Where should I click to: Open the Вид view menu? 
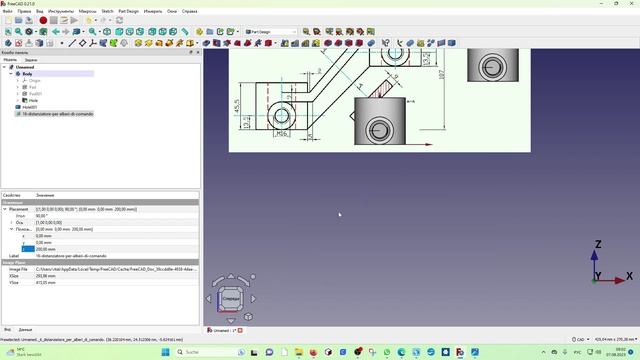point(40,11)
